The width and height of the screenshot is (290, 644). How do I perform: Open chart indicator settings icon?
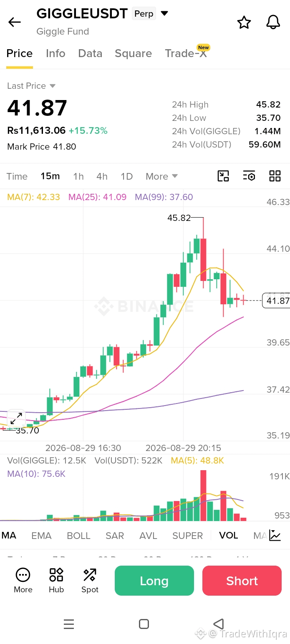pyautogui.click(x=249, y=176)
